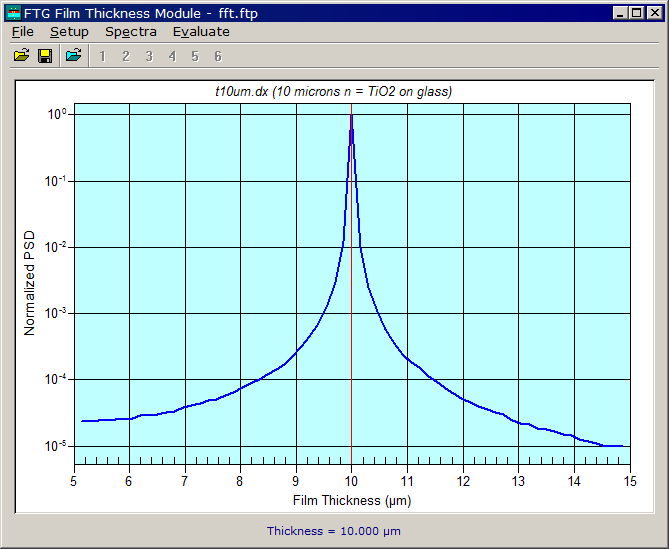This screenshot has width=669, height=549.
Task: Close the FTG Film Thickness window
Action: [654, 13]
